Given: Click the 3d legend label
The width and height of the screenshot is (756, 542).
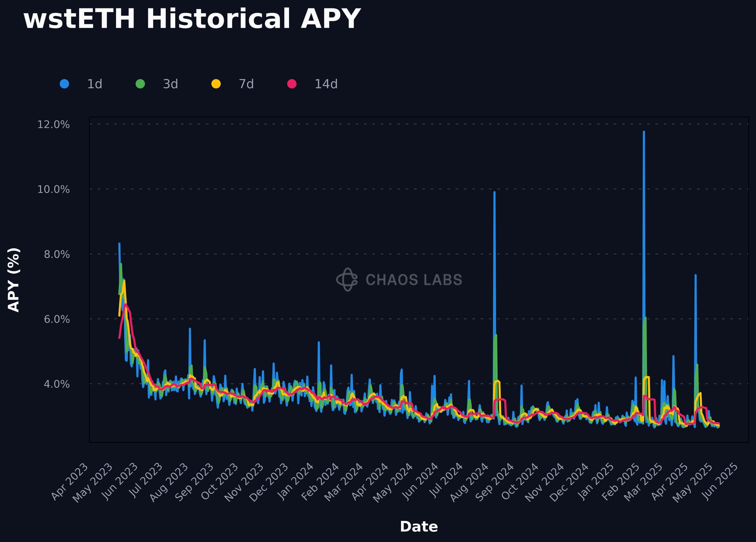Looking at the screenshot, I should 170,84.
